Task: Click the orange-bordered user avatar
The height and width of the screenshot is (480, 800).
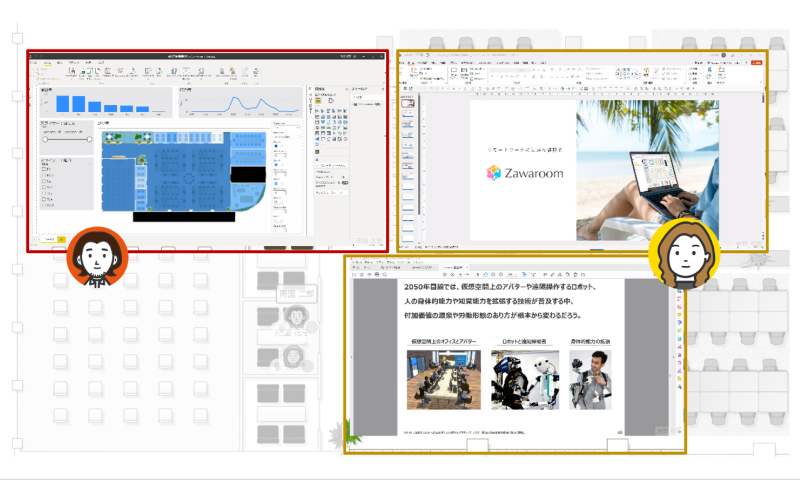Action: (x=97, y=255)
